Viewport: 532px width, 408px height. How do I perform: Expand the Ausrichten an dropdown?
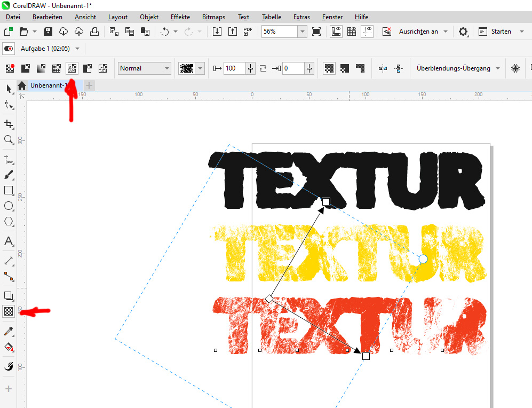point(446,32)
